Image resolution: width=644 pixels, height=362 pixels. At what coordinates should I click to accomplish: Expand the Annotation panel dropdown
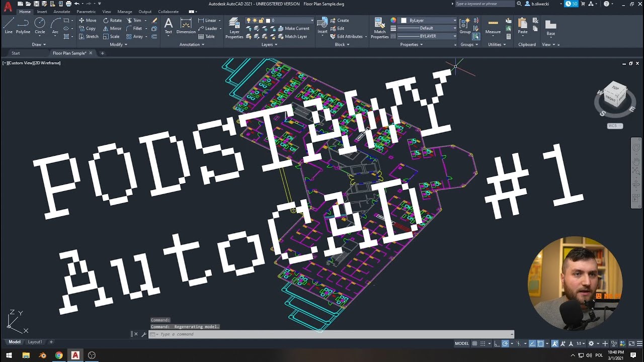tap(192, 44)
